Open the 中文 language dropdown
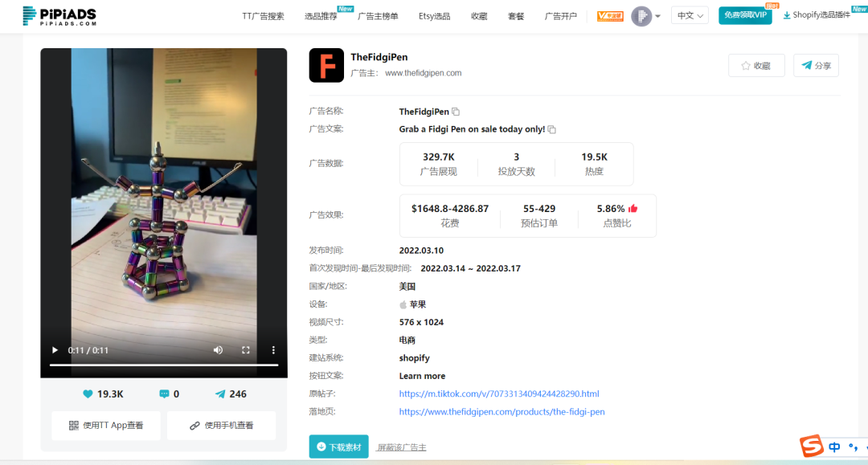Image resolution: width=868 pixels, height=465 pixels. [690, 14]
